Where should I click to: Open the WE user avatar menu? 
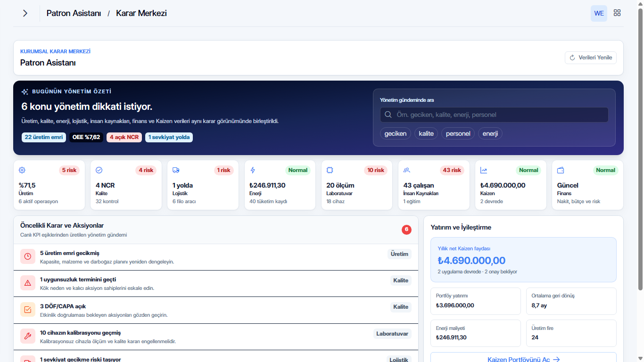coord(599,13)
